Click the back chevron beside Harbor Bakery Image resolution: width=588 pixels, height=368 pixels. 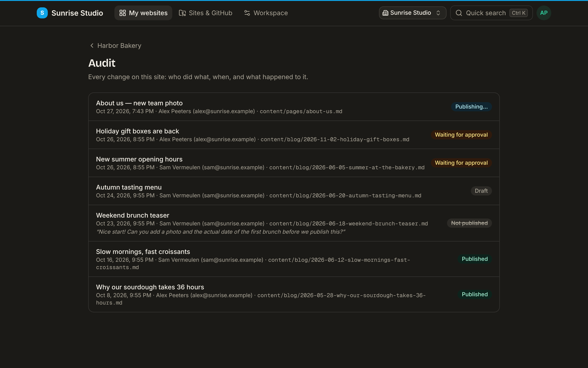pos(92,46)
